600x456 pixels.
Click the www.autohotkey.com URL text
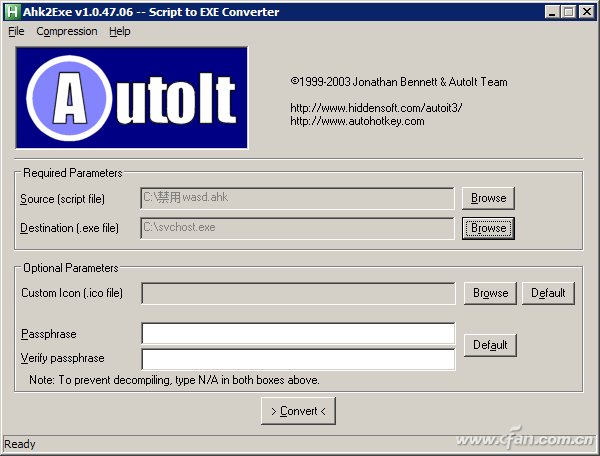(357, 122)
